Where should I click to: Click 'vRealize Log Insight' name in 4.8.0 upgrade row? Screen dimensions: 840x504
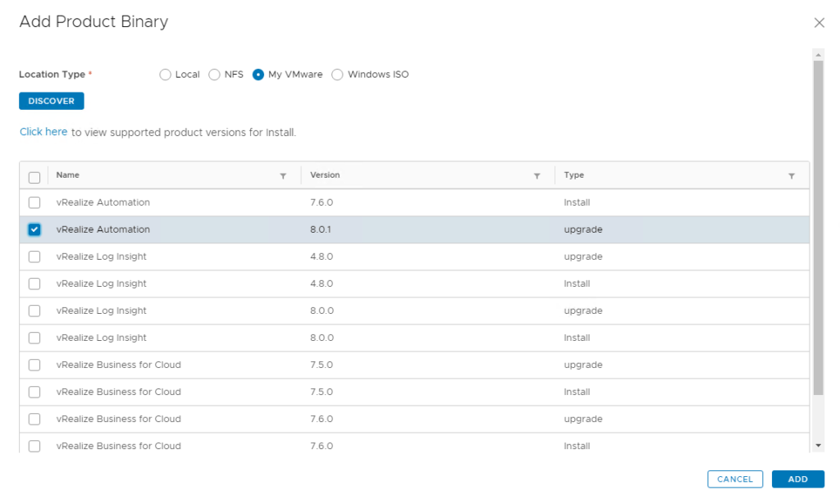(101, 257)
